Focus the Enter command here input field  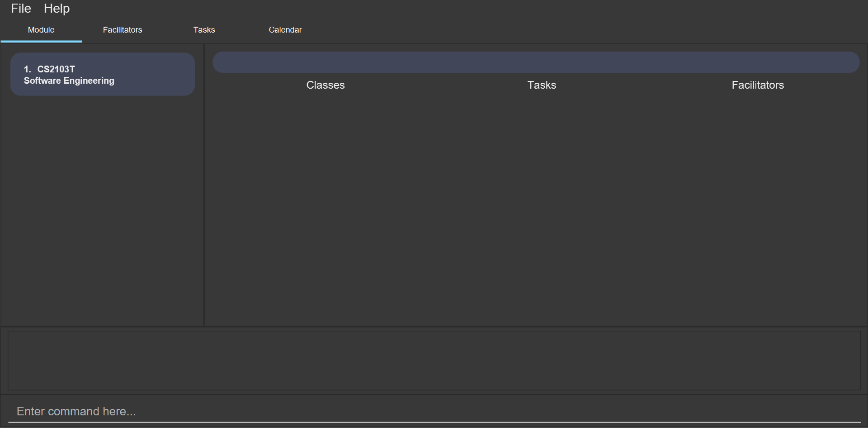point(434,411)
